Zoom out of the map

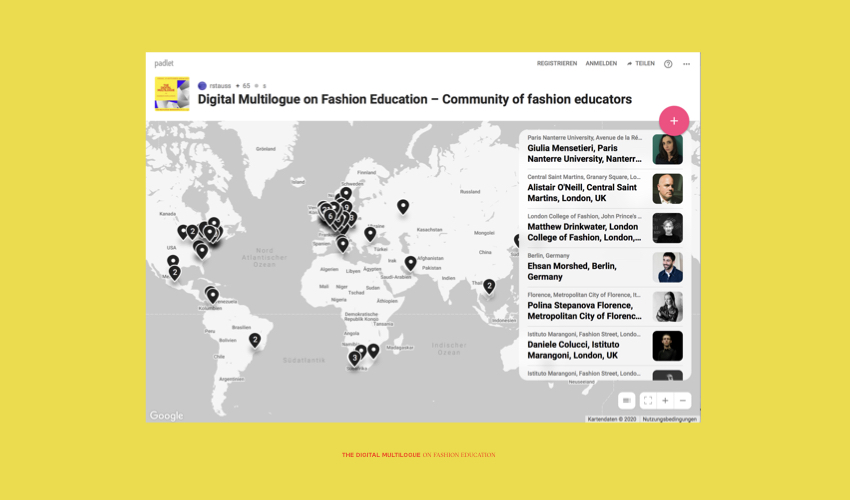683,401
